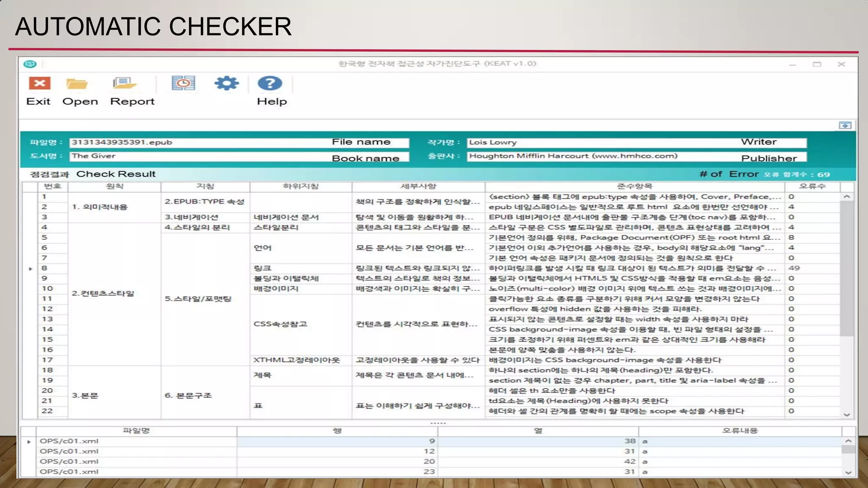The width and height of the screenshot is (868, 488).
Task: Click the results table vertical scrollbar thumb
Action: click(x=846, y=269)
